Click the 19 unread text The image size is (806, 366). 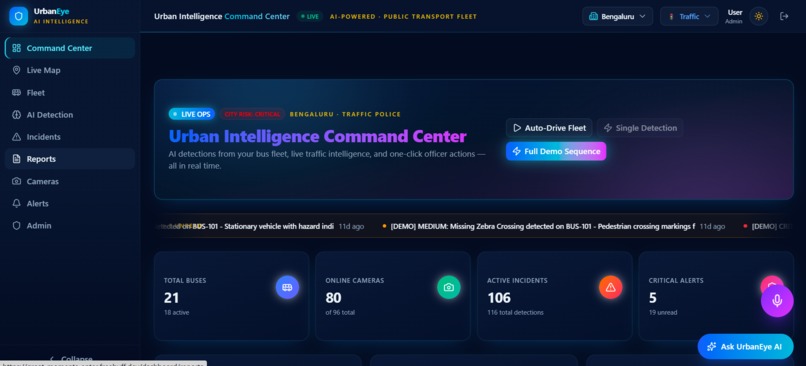(663, 313)
